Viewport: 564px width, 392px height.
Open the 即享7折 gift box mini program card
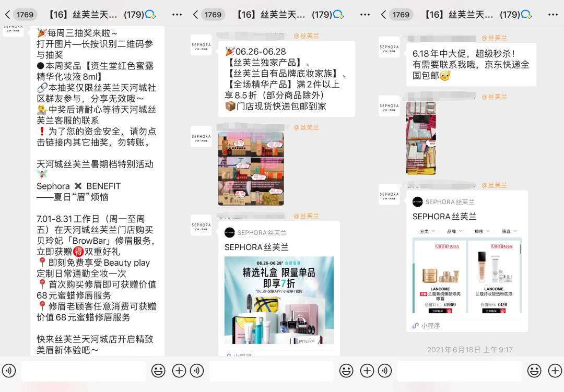[x=279, y=300]
